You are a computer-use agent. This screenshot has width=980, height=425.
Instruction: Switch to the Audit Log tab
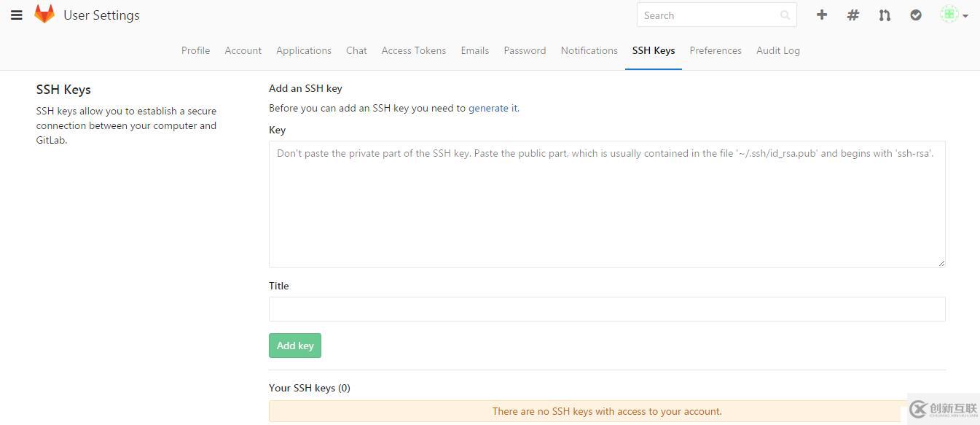point(778,50)
